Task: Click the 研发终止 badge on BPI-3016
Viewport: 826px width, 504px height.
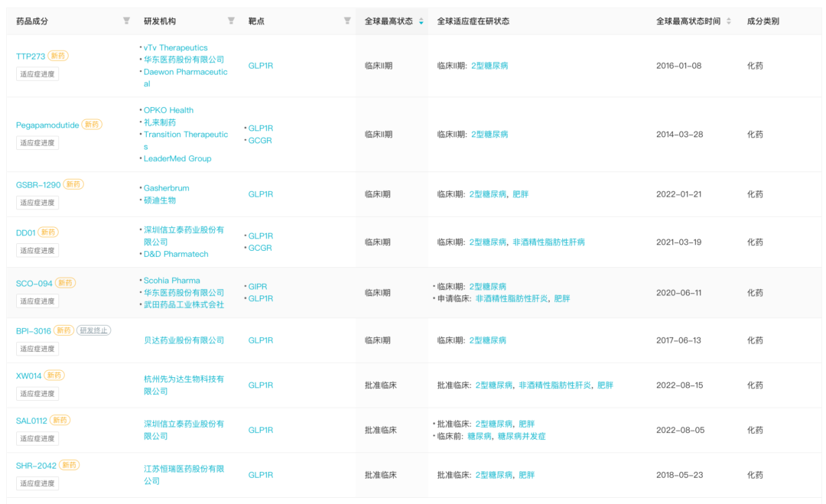Action: click(x=94, y=330)
